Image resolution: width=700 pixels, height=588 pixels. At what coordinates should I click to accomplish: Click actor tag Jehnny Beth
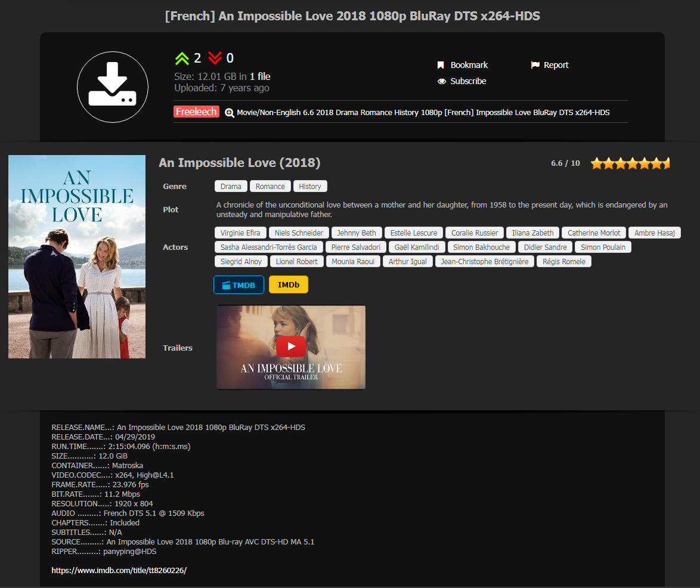(x=356, y=233)
